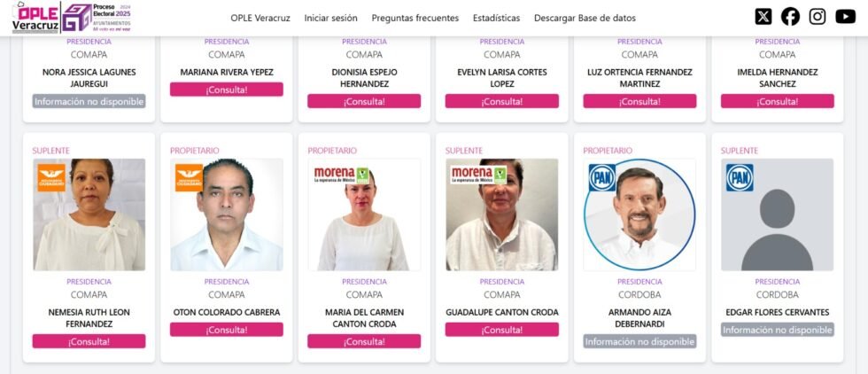
Task: Click Morena logo on Guadalupe Canton Croda card
Action: coord(478,175)
